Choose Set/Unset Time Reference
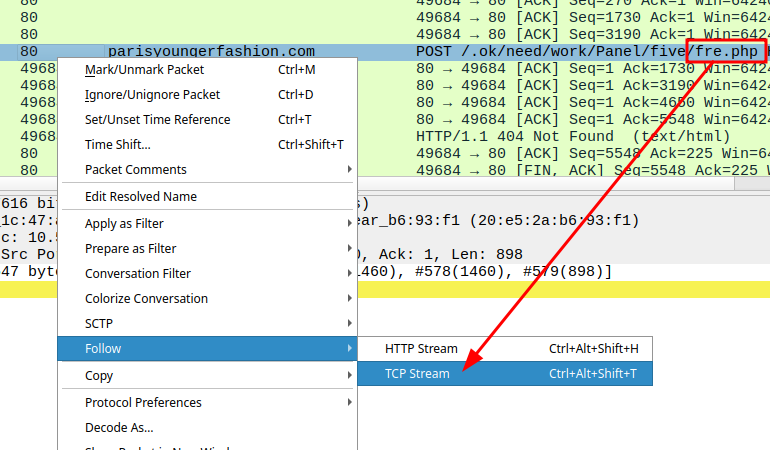Image resolution: width=770 pixels, height=450 pixels. coord(157,120)
